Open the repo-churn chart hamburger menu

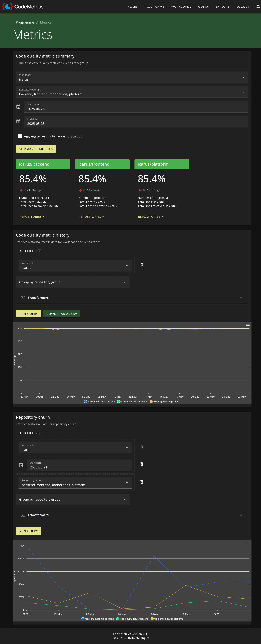(248, 542)
